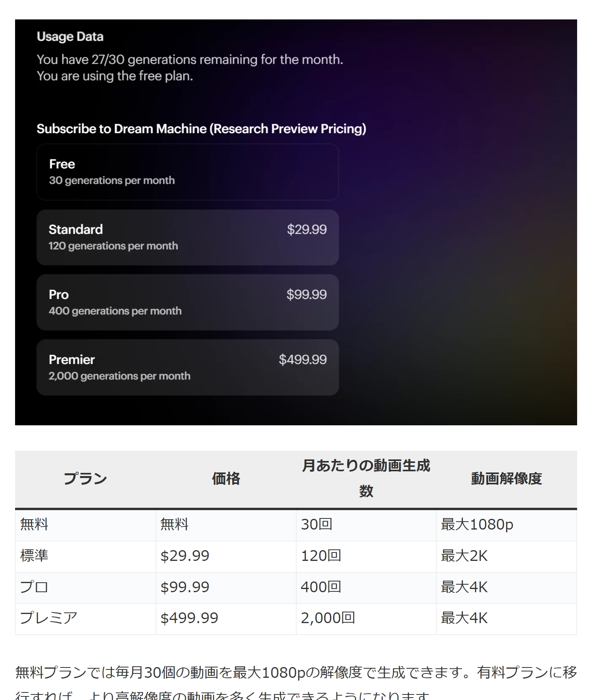Click the 動画解像度 column header
The height and width of the screenshot is (700, 591).
click(x=507, y=479)
